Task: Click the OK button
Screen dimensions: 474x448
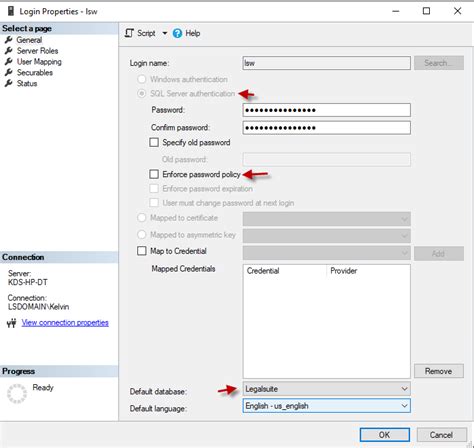Action: [x=385, y=435]
